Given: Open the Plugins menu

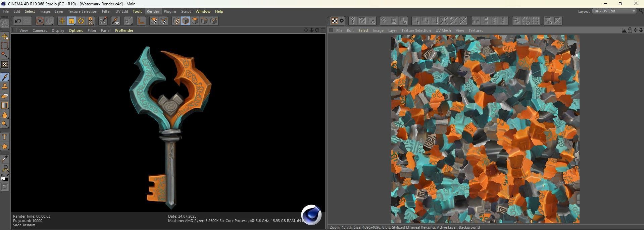Looking at the screenshot, I should pos(170,11).
